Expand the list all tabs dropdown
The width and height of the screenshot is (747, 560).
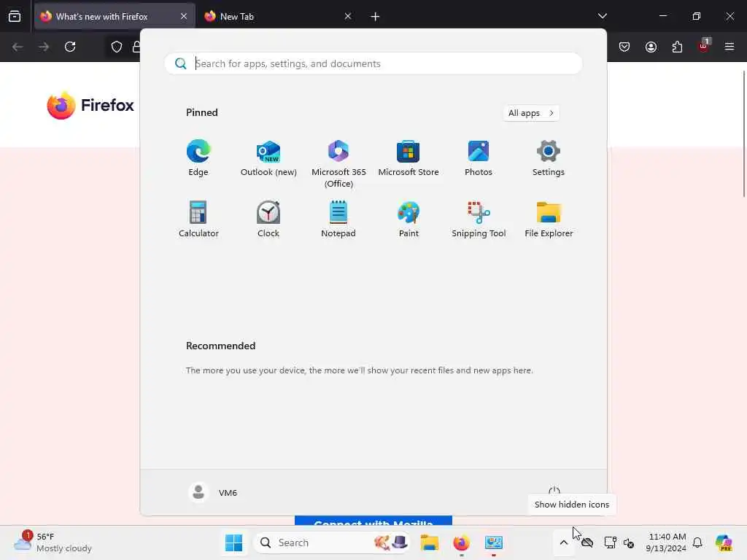602,16
